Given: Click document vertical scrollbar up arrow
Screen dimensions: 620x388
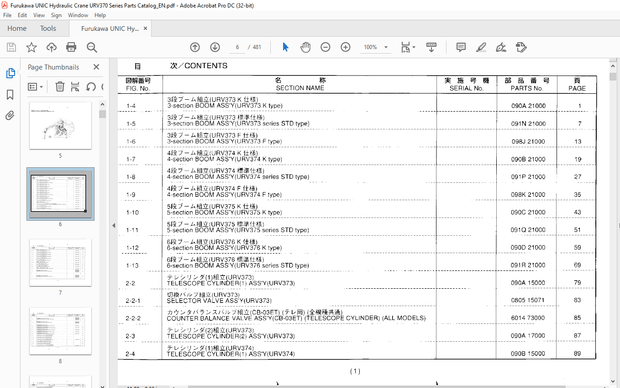Looking at the screenshot, I should point(613,66).
